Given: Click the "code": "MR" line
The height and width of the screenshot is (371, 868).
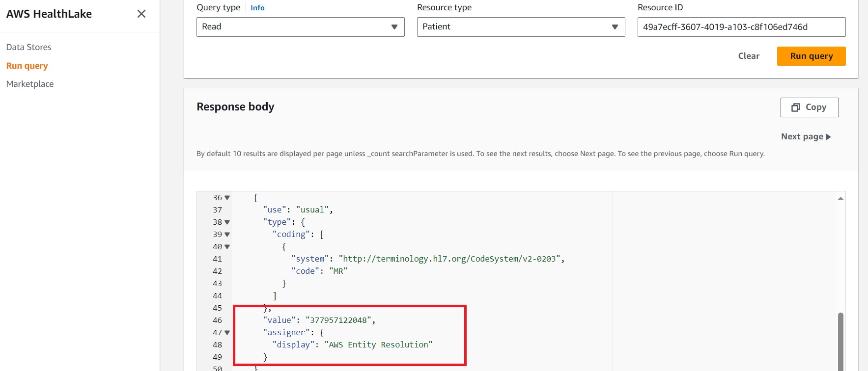Looking at the screenshot, I should tap(319, 271).
